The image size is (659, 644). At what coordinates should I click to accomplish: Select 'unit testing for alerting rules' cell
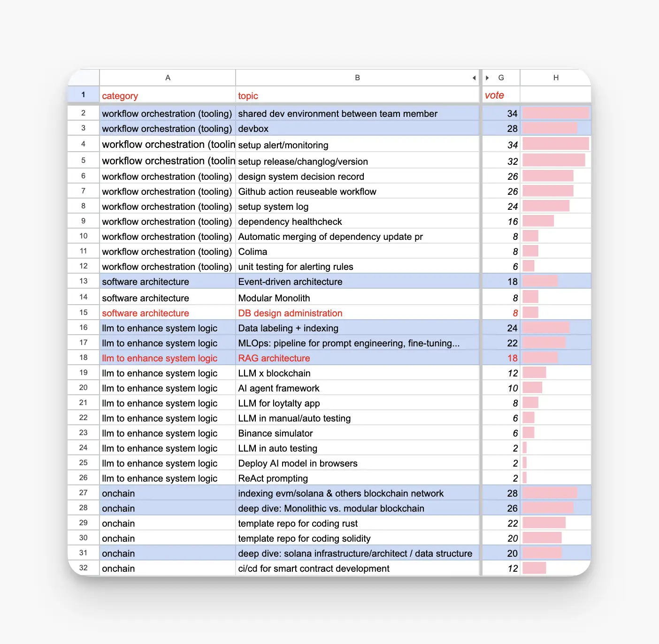(357, 266)
